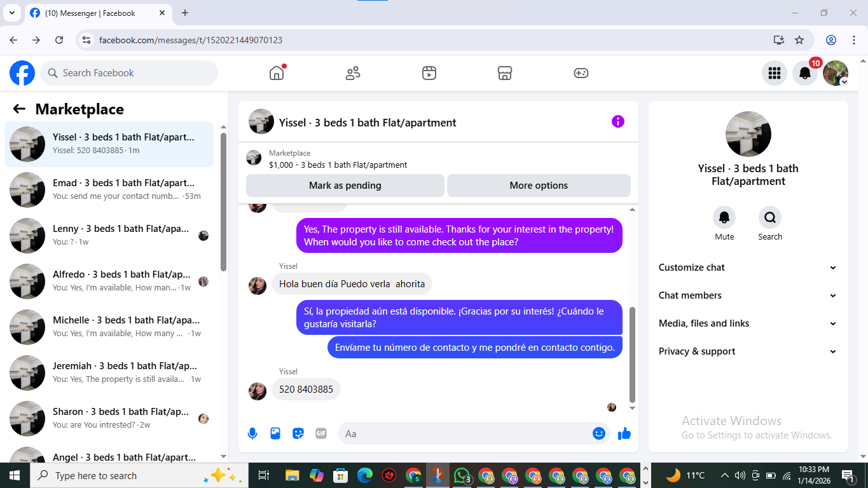Attach a photo with image icon
Screen dimensions: 868x488
click(x=275, y=433)
